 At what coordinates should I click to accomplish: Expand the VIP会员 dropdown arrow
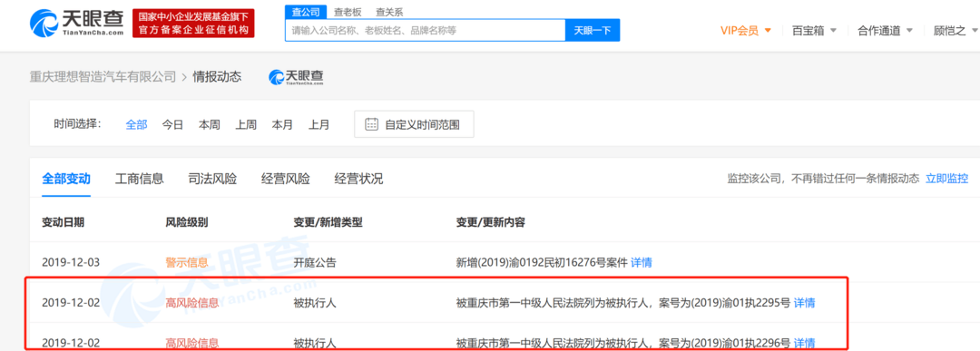[769, 30]
